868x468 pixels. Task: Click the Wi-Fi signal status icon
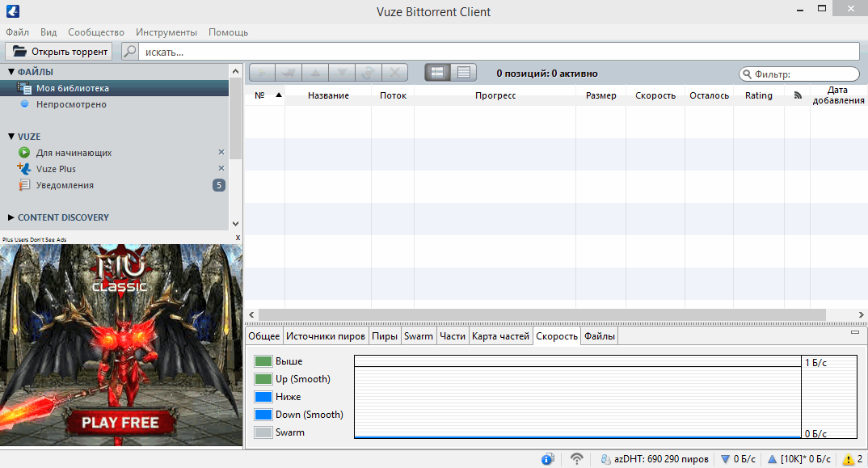point(577,459)
